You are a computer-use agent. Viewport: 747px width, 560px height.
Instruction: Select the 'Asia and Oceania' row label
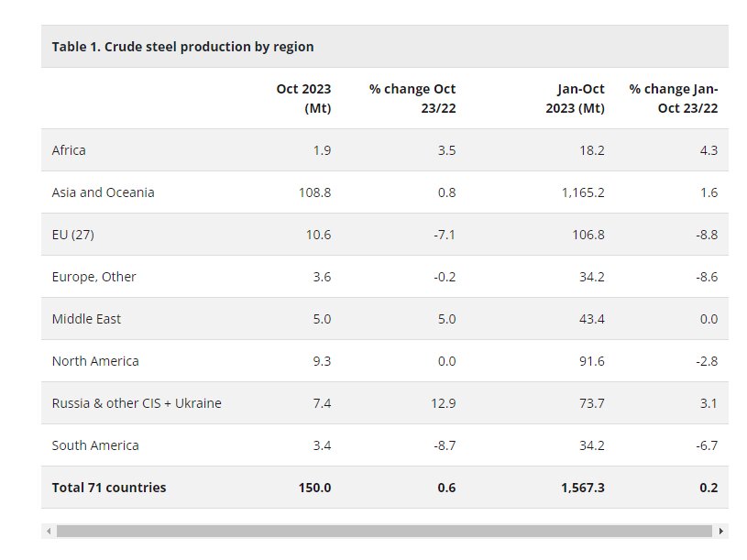pos(103,192)
